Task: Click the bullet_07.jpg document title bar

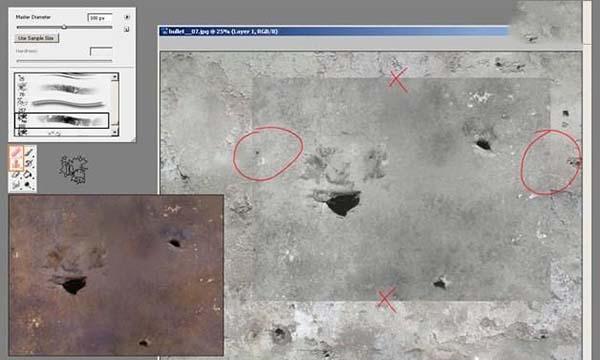Action: click(334, 31)
